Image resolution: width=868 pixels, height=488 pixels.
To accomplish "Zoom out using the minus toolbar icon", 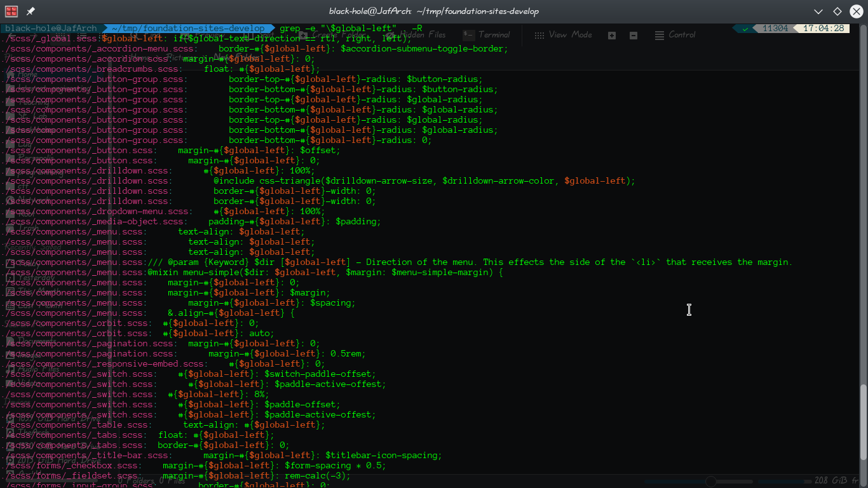I will [634, 35].
